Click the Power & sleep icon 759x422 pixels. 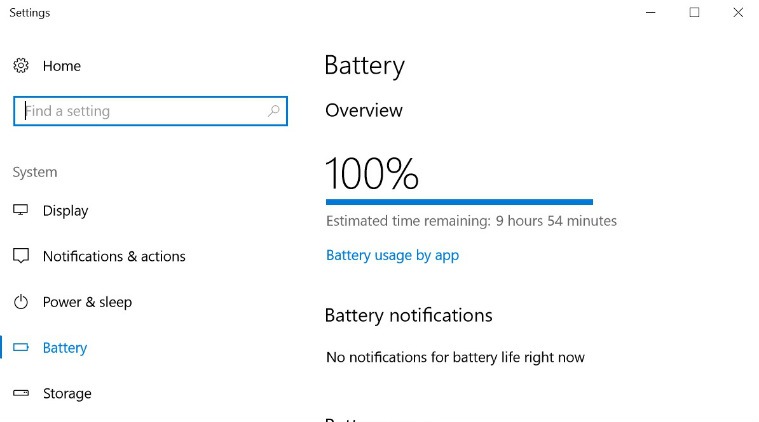pyautogui.click(x=21, y=301)
